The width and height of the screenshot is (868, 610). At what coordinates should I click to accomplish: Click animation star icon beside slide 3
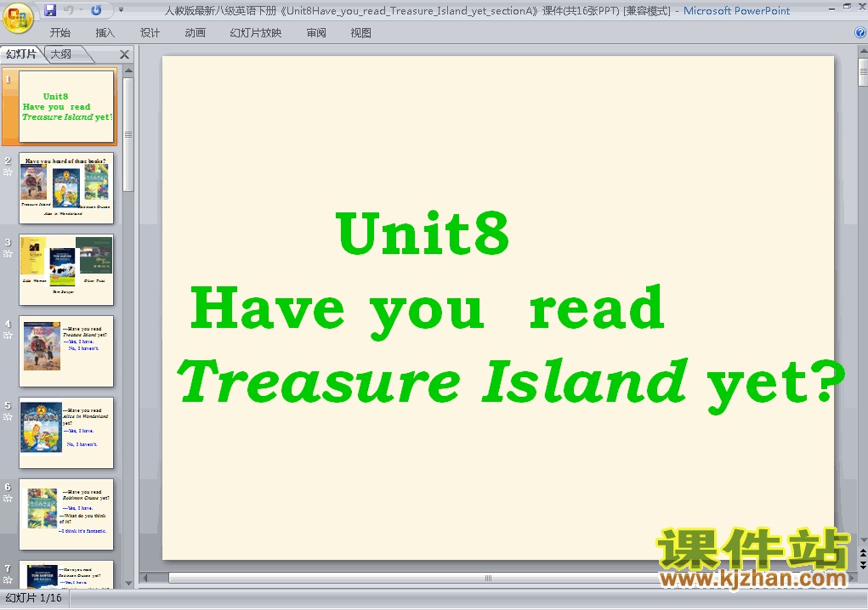[8, 254]
